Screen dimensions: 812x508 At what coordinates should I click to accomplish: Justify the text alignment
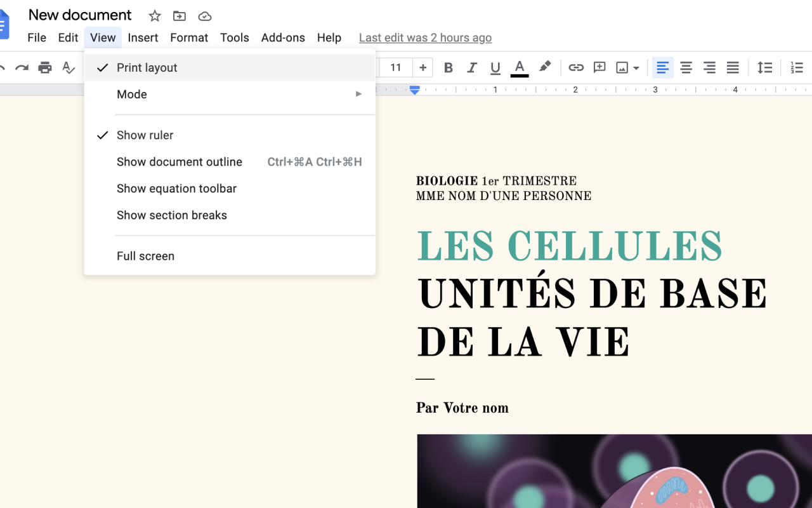(x=733, y=67)
